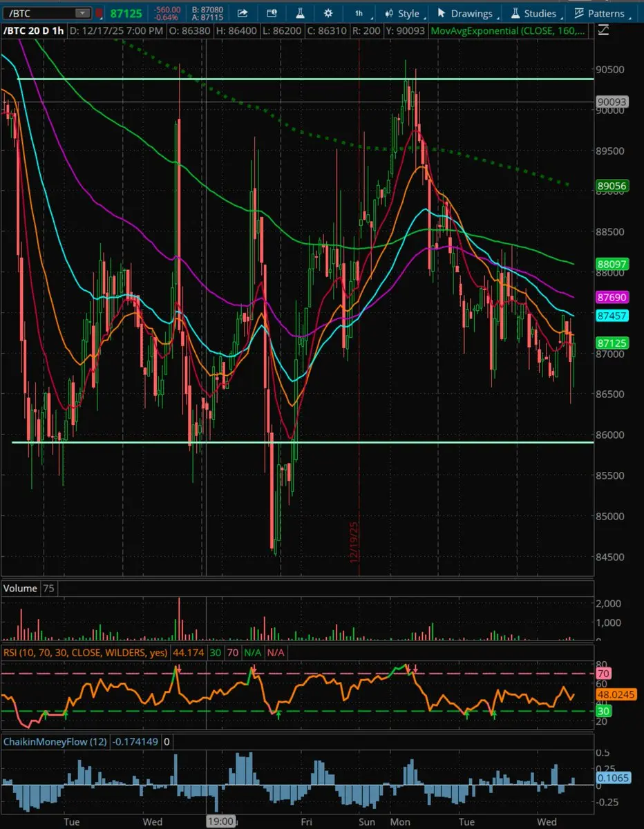Click the 88097 green price bubble
The image size is (644, 829).
(611, 264)
